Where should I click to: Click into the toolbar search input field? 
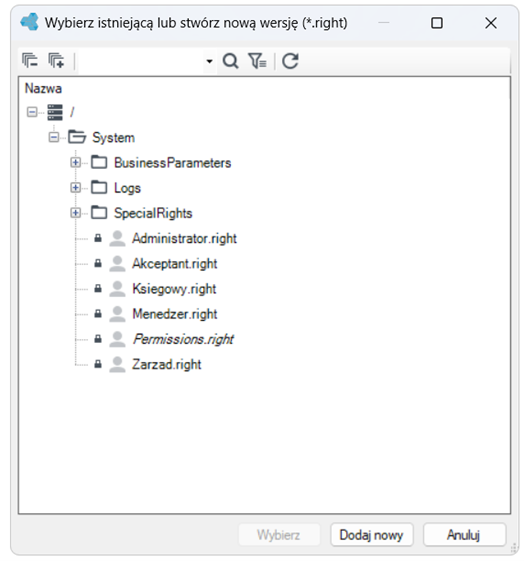click(141, 61)
